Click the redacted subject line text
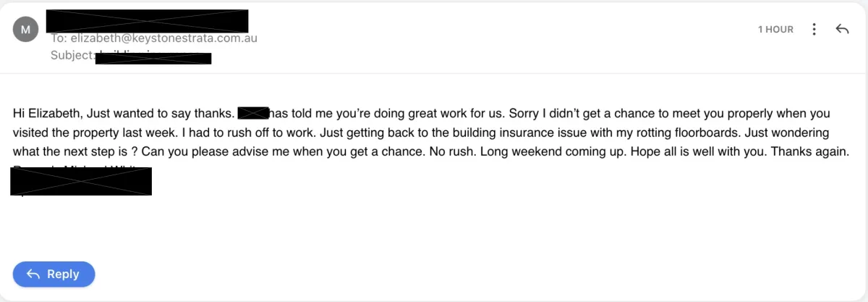The image size is (868, 302). (x=153, y=58)
